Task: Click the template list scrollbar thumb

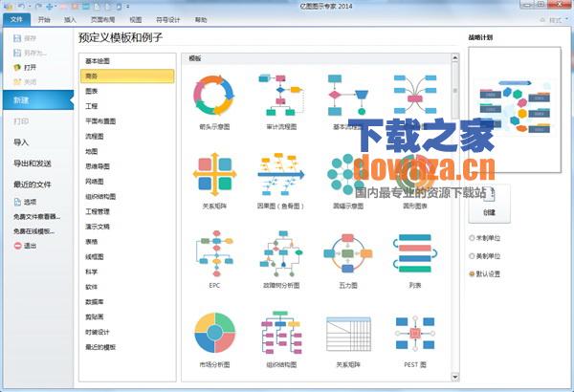Action: tap(455, 90)
